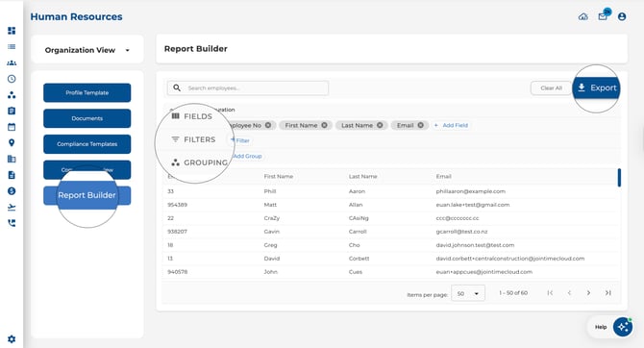Go to the first page of results
The height and width of the screenshot is (348, 644).
(x=550, y=293)
